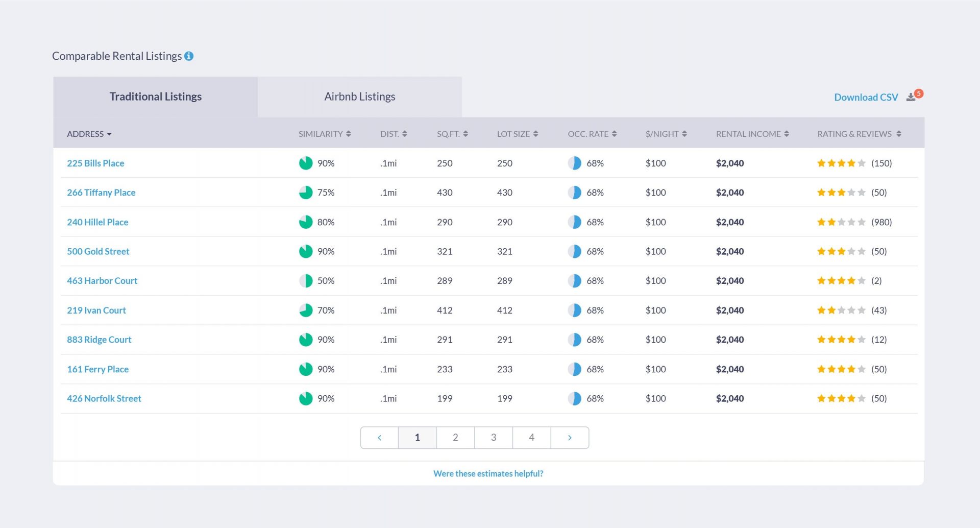Open the 500 Gold Street listing

pos(98,251)
